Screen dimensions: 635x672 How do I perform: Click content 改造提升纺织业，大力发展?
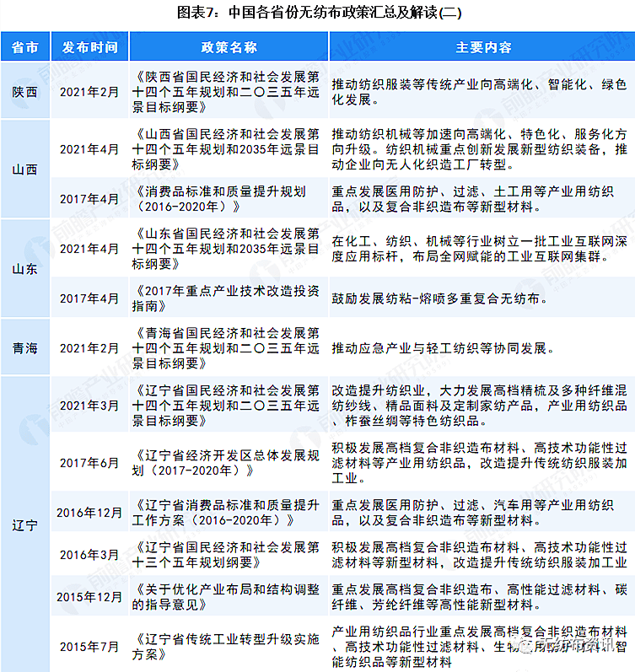point(479,406)
